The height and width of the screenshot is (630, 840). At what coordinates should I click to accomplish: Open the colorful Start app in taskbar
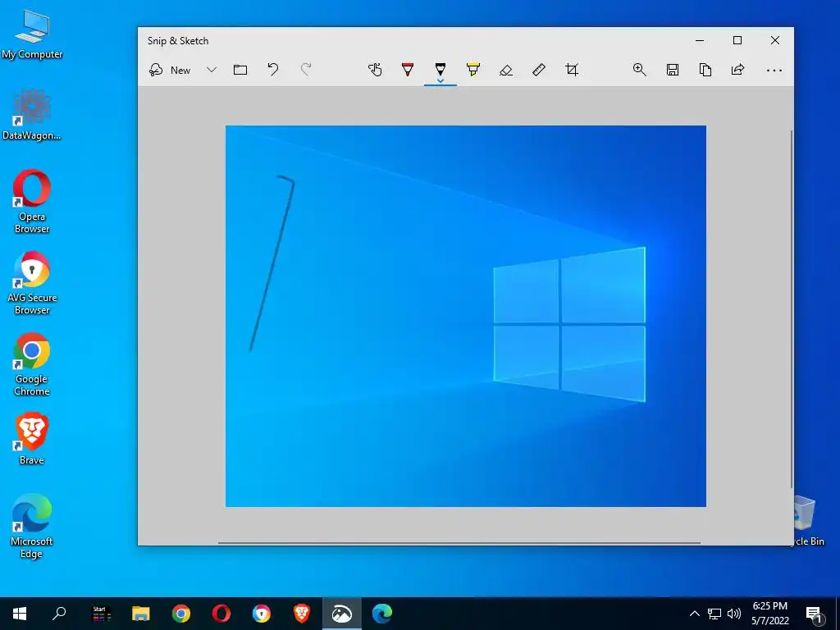[101, 614]
